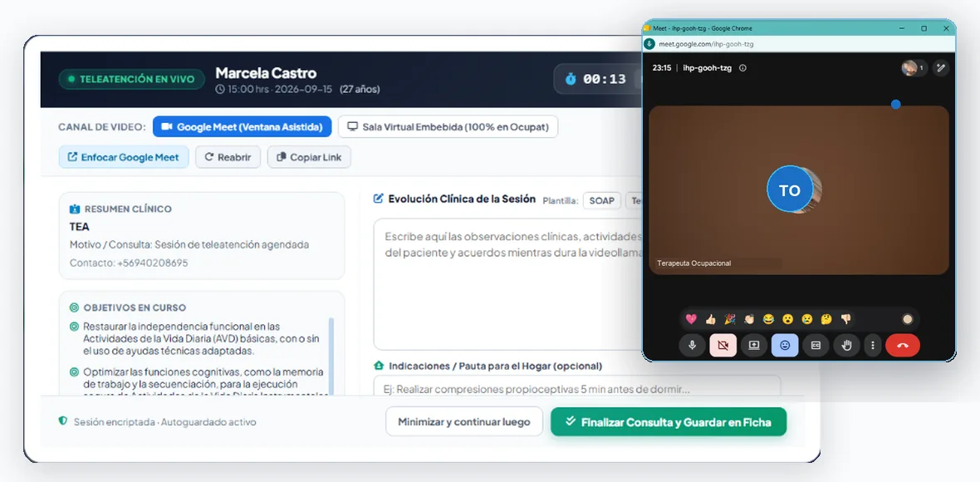Pick the skin tone swatch in Meet reactions bar
Image resolution: width=980 pixels, height=482 pixels.
point(908,319)
